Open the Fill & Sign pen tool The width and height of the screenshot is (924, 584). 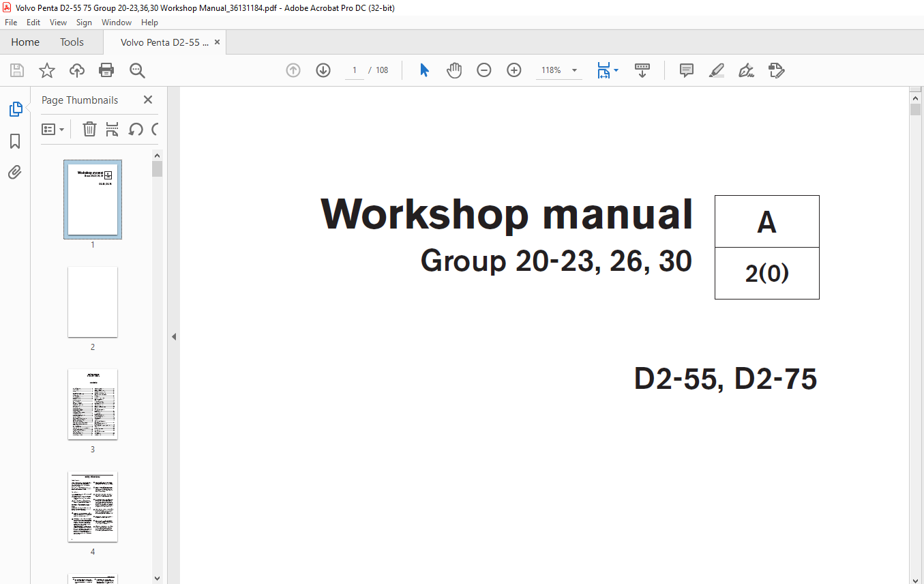tap(746, 70)
